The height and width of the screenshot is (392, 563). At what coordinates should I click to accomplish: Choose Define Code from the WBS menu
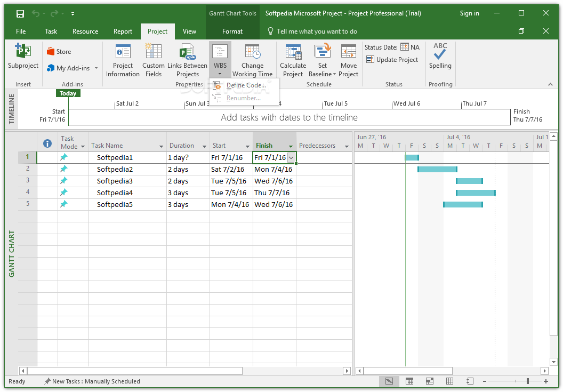pos(246,85)
